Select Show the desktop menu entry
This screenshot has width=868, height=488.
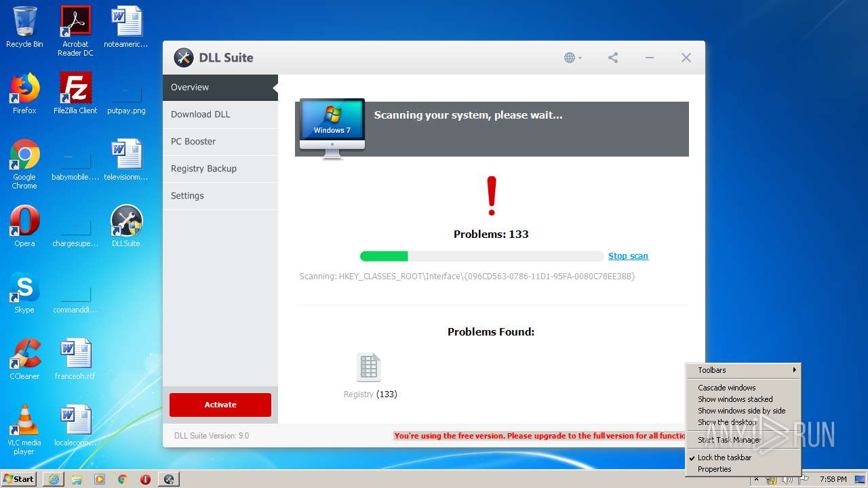coord(744,422)
